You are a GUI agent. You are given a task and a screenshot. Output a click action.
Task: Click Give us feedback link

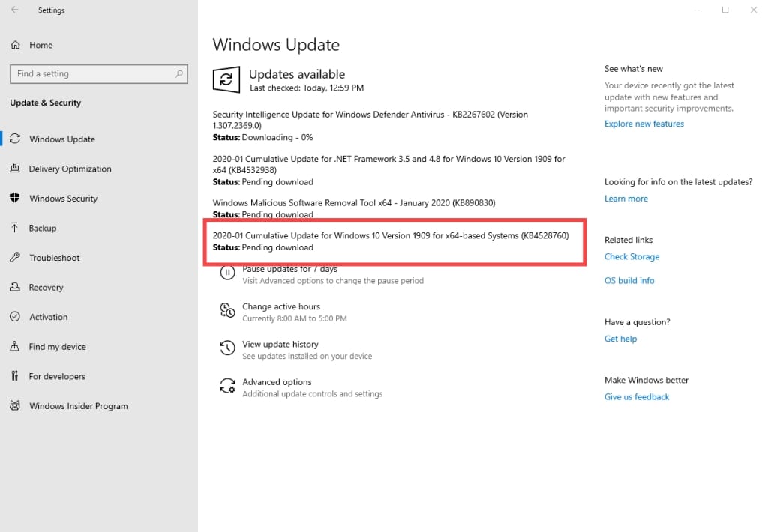click(636, 397)
